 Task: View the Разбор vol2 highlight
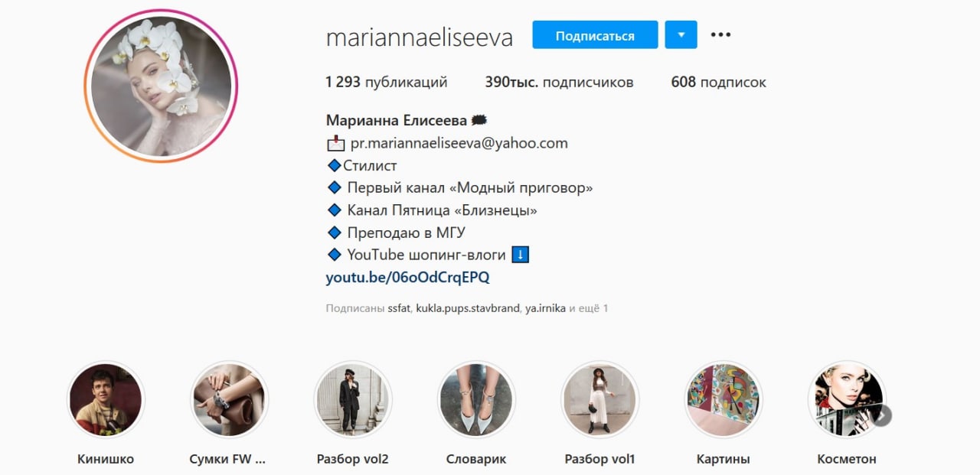[x=353, y=399]
